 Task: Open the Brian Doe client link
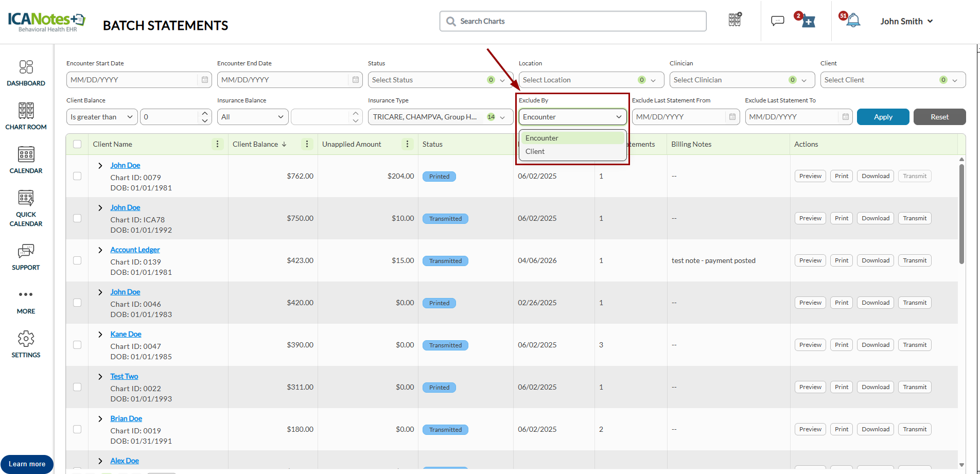pyautogui.click(x=126, y=418)
